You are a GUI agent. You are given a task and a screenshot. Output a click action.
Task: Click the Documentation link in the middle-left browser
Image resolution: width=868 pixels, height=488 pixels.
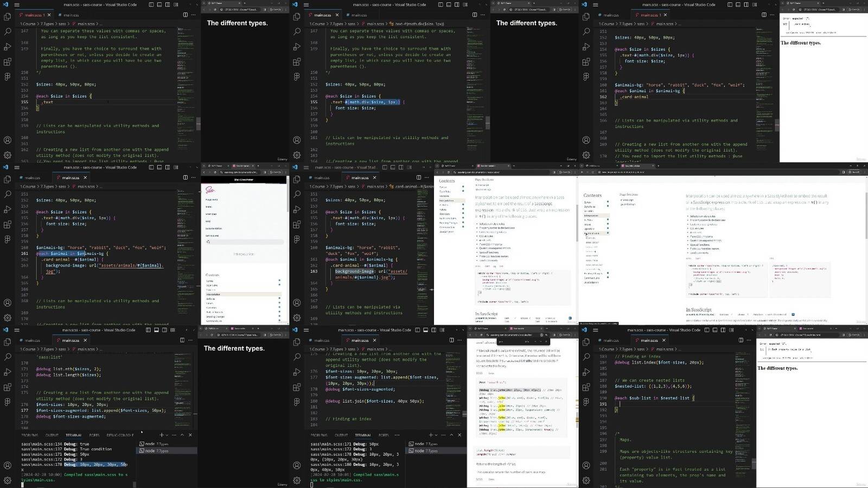(x=213, y=229)
